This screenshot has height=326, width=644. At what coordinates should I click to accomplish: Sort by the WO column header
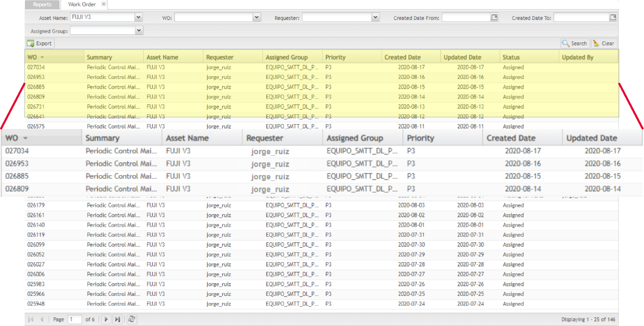(x=54, y=57)
